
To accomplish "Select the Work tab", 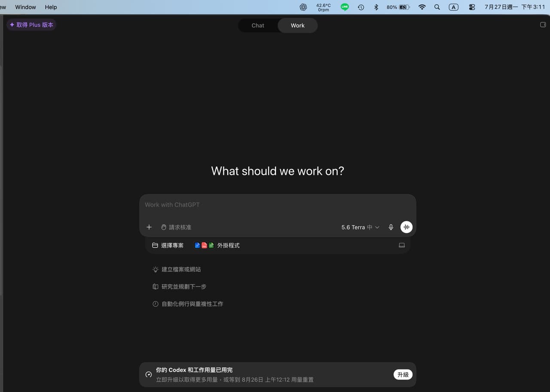I will 297,25.
